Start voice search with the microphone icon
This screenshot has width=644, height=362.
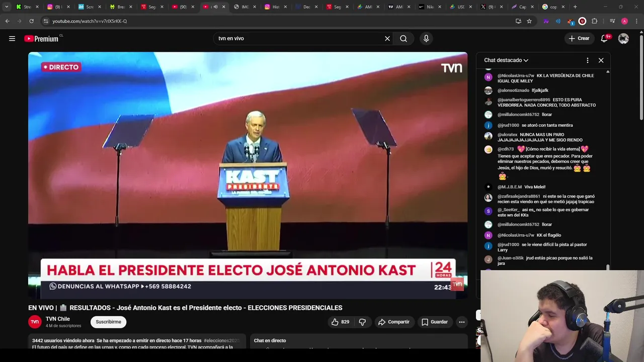pyautogui.click(x=426, y=39)
